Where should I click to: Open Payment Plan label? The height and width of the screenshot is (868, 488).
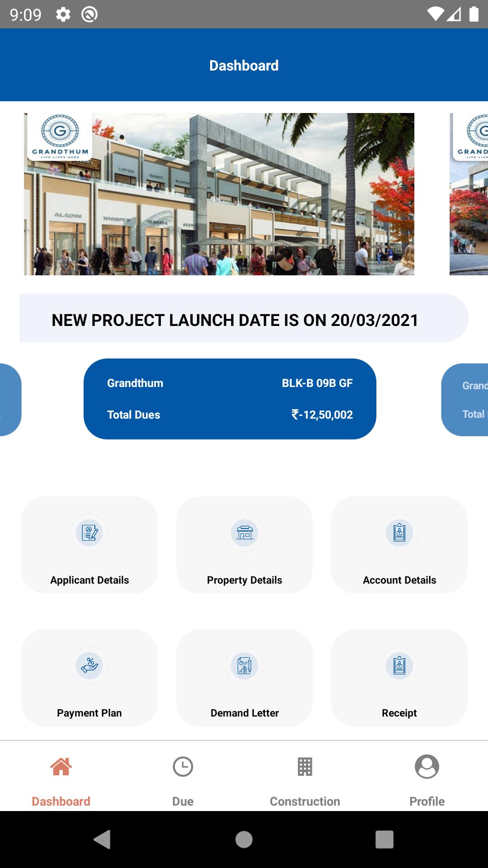pos(89,713)
